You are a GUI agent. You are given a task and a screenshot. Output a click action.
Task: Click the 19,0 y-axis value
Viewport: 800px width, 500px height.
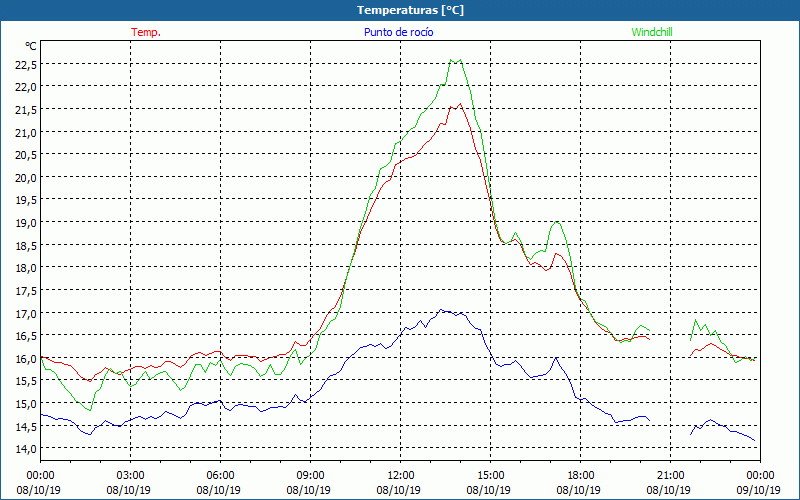coord(26,222)
